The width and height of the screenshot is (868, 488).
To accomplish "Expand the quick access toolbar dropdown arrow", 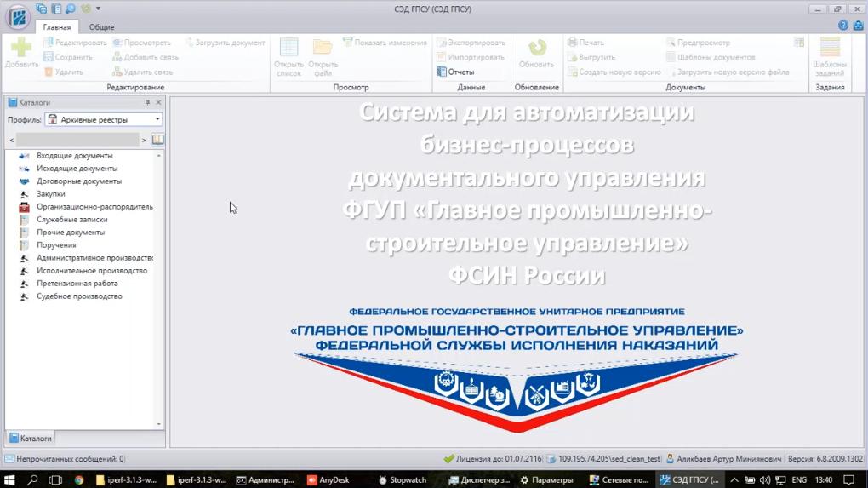I will pyautogui.click(x=98, y=9).
